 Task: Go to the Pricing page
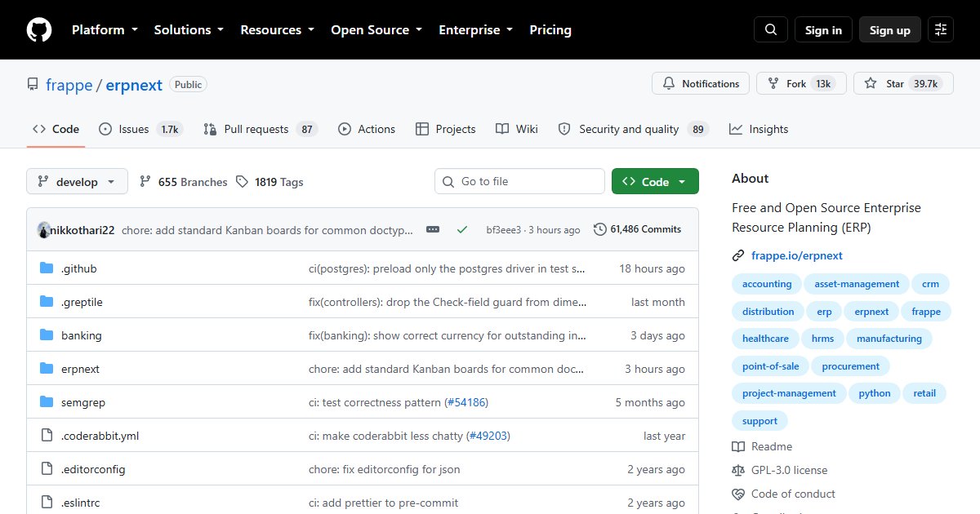click(550, 30)
